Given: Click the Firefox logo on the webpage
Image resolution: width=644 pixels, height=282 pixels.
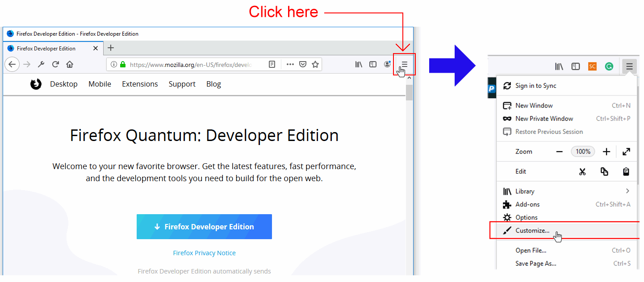Looking at the screenshot, I should pyautogui.click(x=36, y=84).
